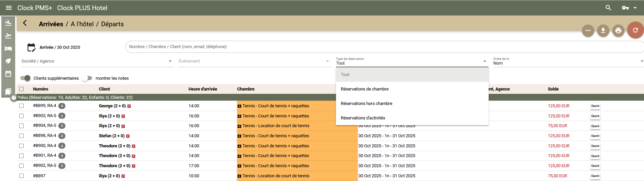Click arrival time 17:00 in #B902 row
Image resolution: width=644 pixels, height=181 pixels.
pos(194,166)
